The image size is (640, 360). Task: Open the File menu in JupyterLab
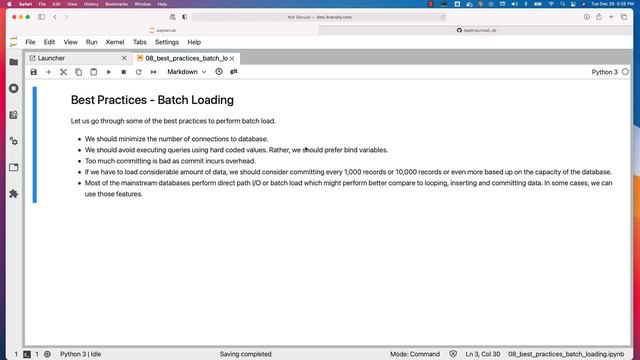pyautogui.click(x=30, y=42)
